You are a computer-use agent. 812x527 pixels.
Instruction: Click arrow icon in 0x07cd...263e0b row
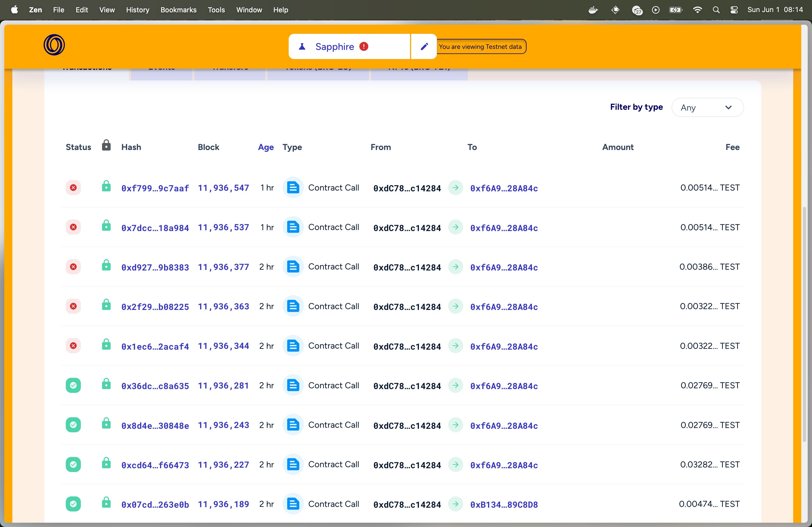coord(455,504)
